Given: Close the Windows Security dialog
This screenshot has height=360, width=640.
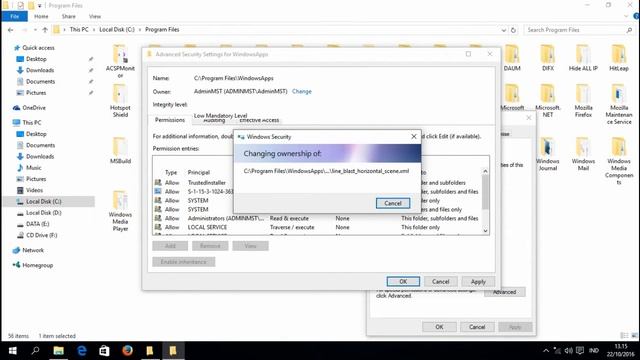Looking at the screenshot, I should 413,136.
